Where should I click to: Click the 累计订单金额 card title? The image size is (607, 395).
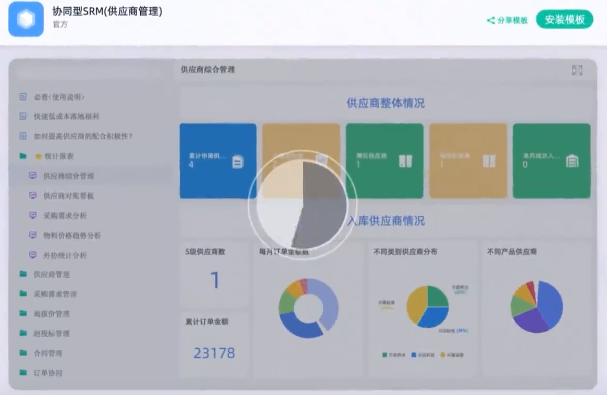207,322
